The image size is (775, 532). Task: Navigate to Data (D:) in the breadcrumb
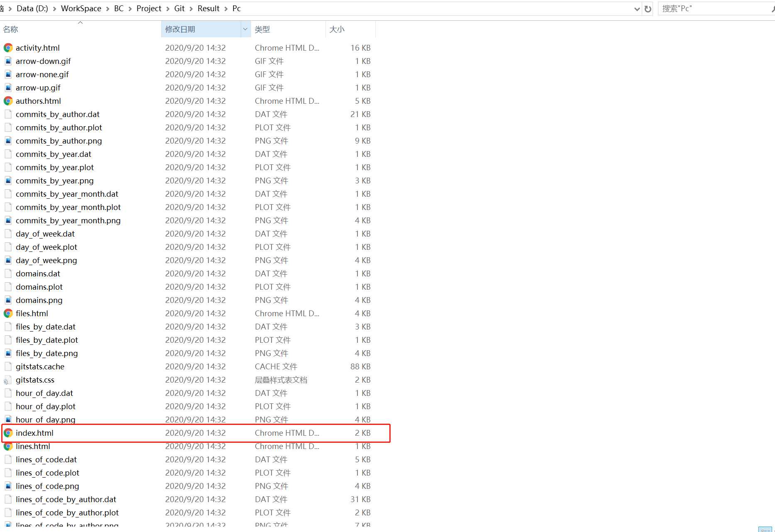(x=32, y=9)
